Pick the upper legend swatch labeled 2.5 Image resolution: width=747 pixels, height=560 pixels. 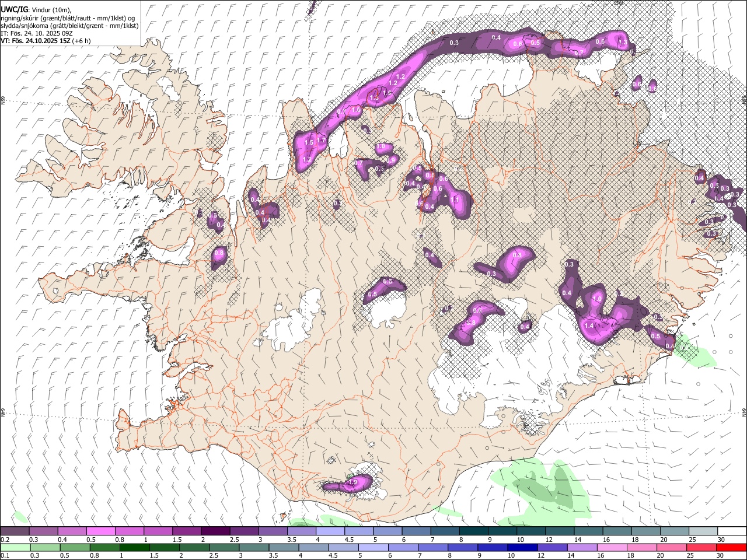point(244,531)
